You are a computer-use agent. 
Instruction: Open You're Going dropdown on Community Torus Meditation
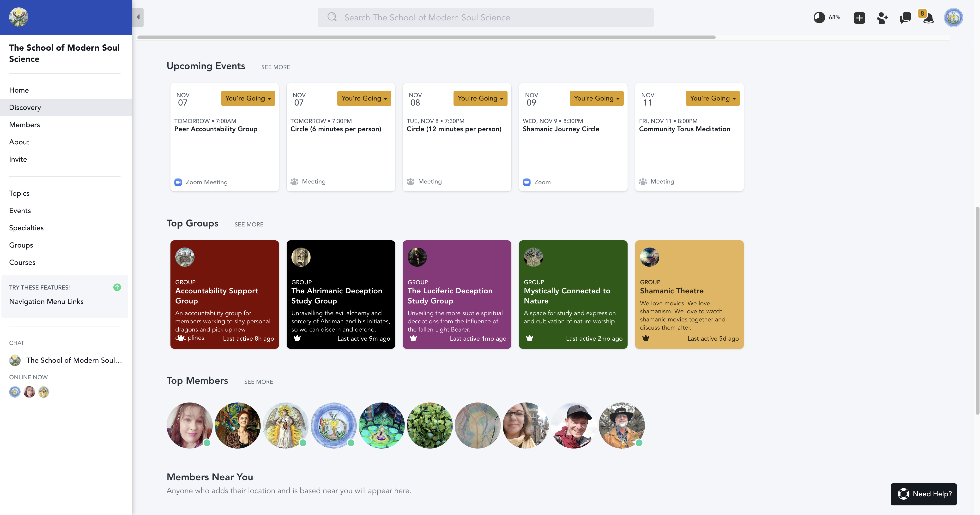click(x=712, y=98)
